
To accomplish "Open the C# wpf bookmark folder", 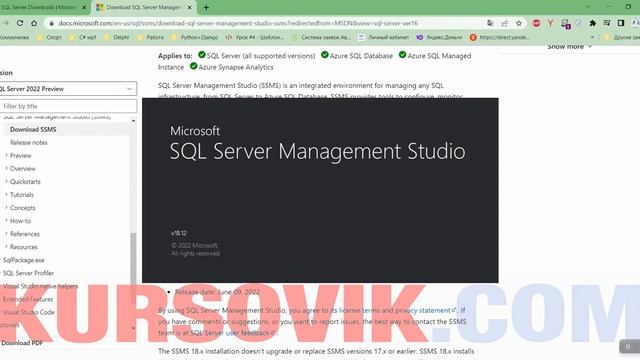I will pyautogui.click(x=83, y=37).
